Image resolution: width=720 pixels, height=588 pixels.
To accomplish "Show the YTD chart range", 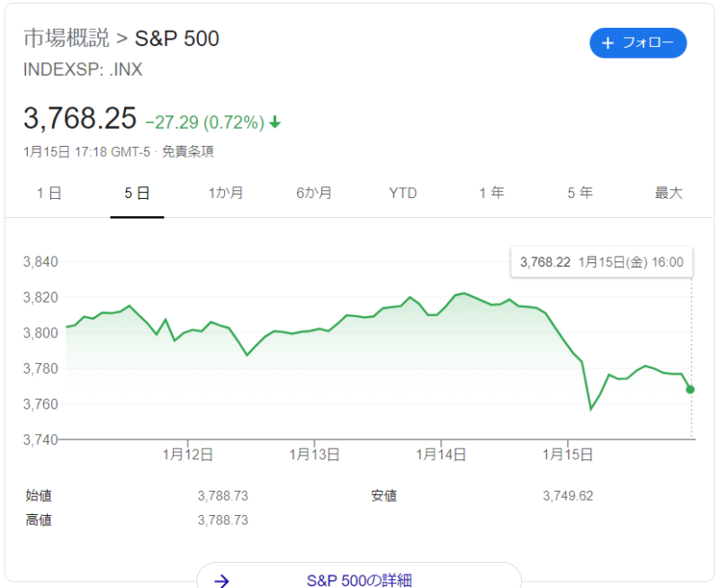I will 403,193.
